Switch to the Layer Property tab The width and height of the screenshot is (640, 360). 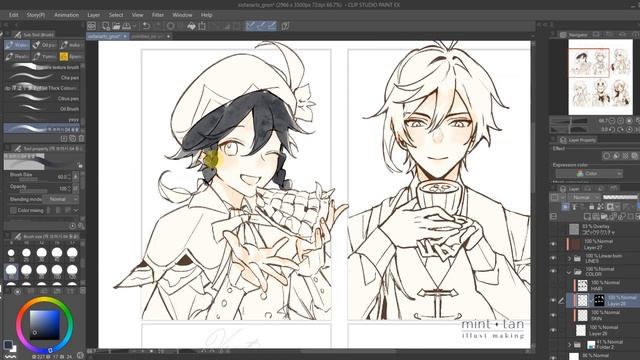tap(579, 140)
